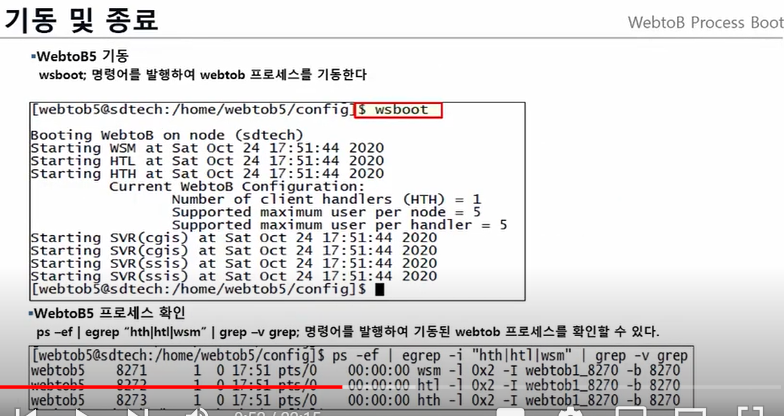Screen dimensions: 784x416
Task: Click 'Supported maximum user per node = 5'
Action: [x=326, y=212]
